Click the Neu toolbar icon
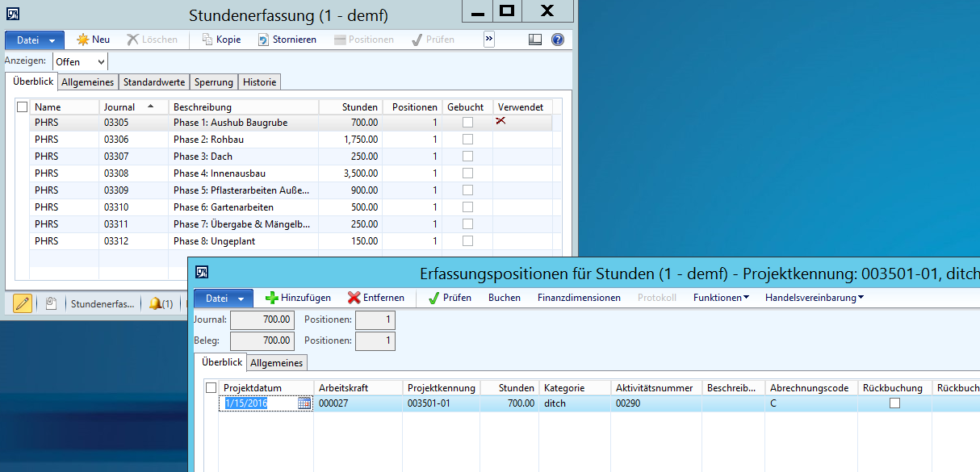980x472 pixels. [83, 40]
